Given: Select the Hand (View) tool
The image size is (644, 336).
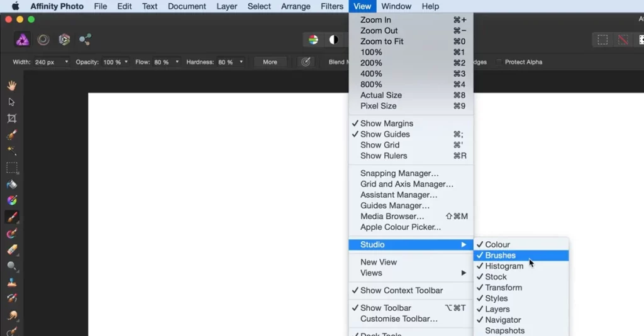Looking at the screenshot, I should tap(11, 85).
